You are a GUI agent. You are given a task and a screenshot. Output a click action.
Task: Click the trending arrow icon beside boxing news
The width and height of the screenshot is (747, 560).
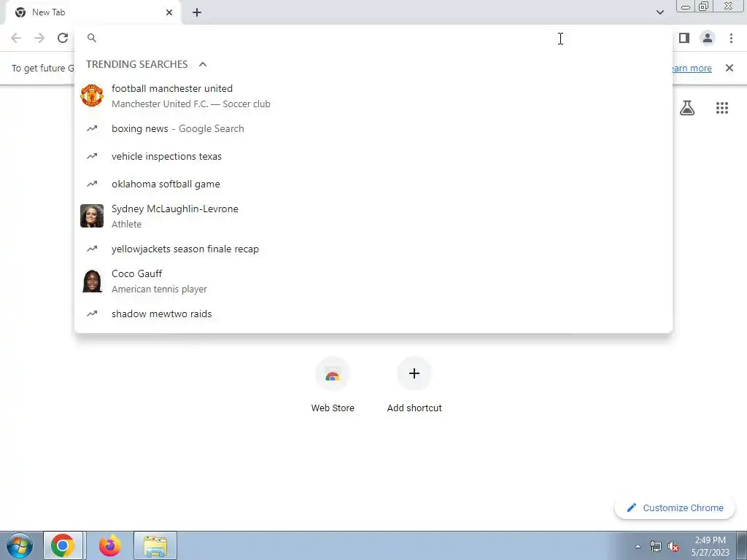pos(92,128)
